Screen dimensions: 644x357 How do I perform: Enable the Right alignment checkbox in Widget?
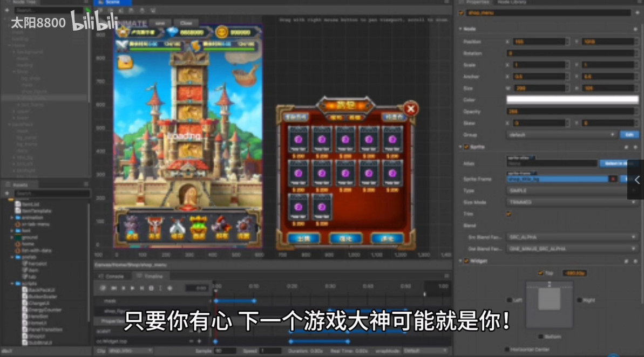click(579, 300)
